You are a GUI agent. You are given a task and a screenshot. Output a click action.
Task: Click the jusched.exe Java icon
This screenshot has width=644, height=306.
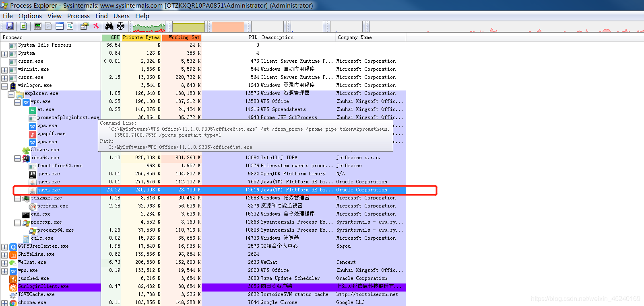click(13, 279)
